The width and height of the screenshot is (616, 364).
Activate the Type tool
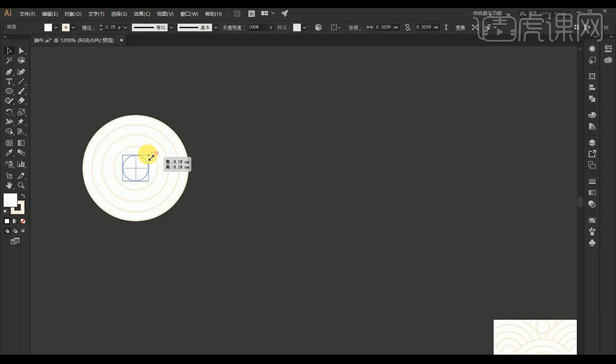point(9,82)
